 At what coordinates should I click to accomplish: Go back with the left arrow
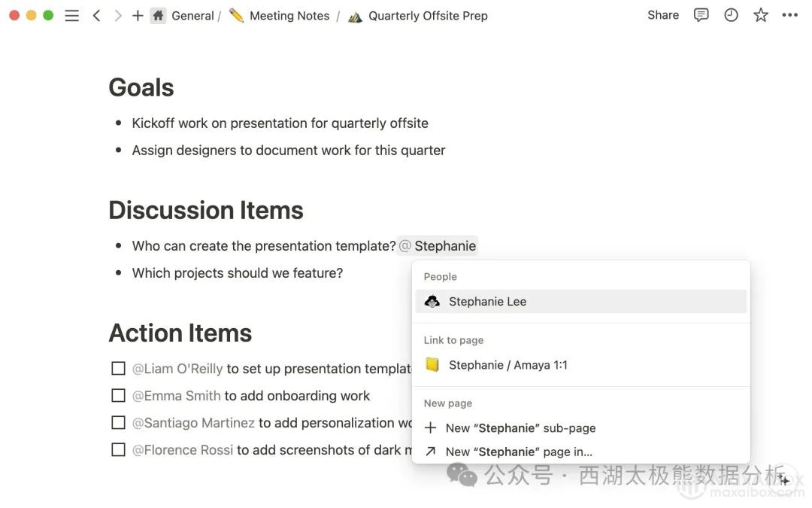tap(96, 16)
